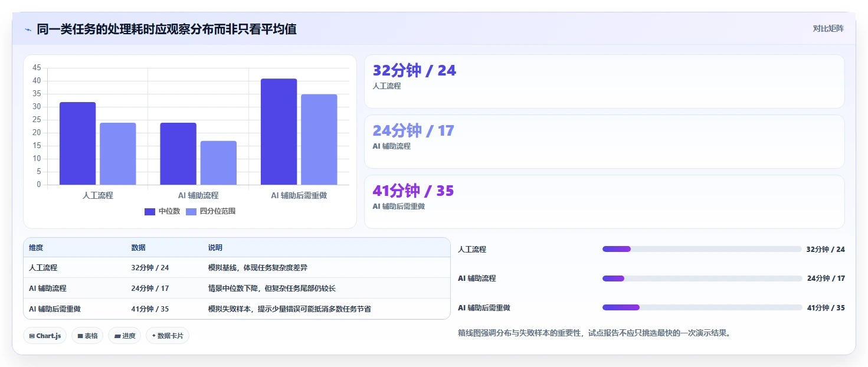Click the AI 辅助流程 median bar in chart

pyautogui.click(x=178, y=153)
